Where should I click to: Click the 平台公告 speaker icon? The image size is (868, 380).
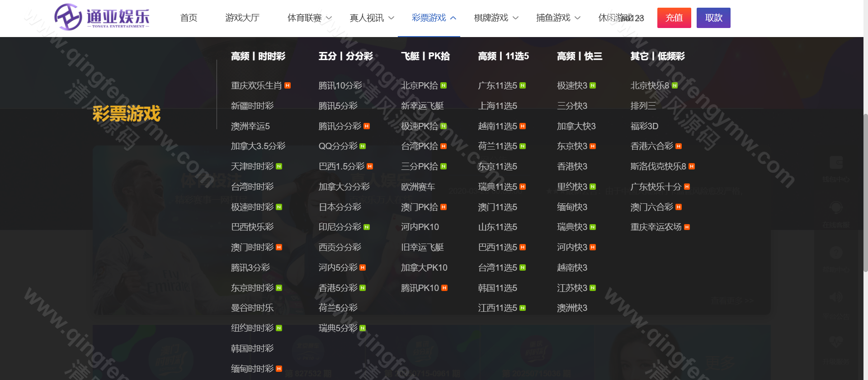pyautogui.click(x=836, y=297)
